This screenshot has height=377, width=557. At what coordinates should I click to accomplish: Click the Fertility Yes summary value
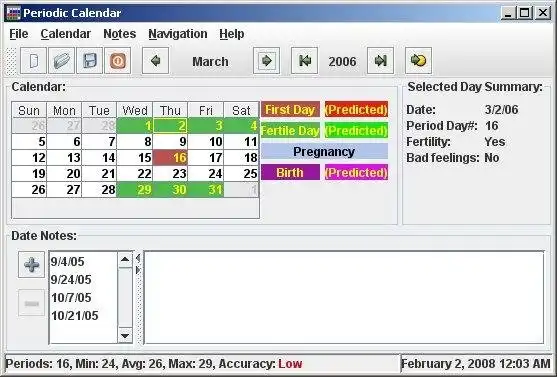pyautogui.click(x=495, y=142)
